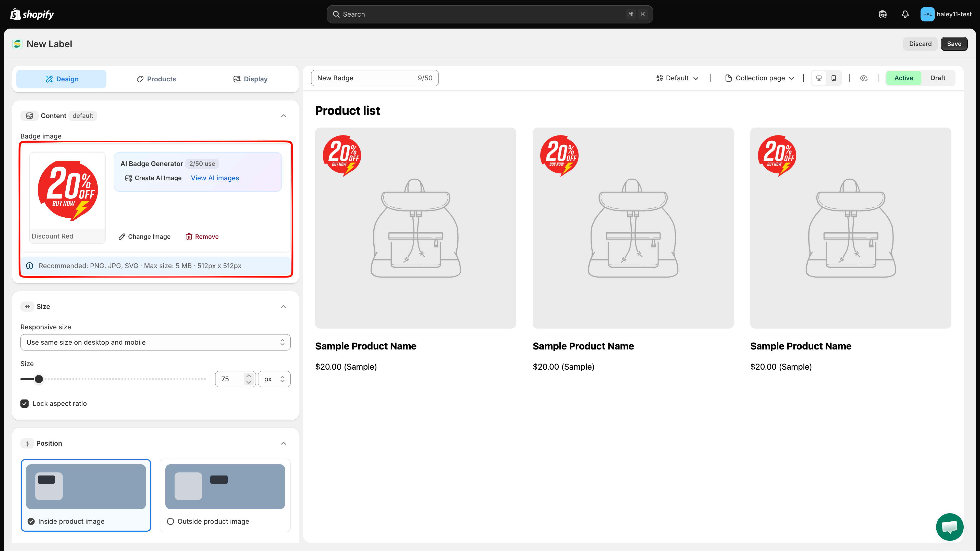
Task: Open the live chat bubble
Action: coord(950,527)
